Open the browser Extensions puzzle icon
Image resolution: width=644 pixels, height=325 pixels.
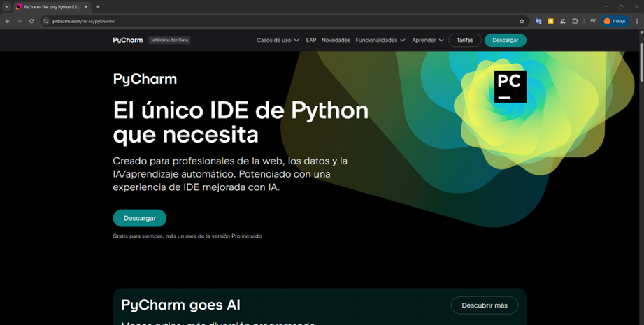click(575, 21)
